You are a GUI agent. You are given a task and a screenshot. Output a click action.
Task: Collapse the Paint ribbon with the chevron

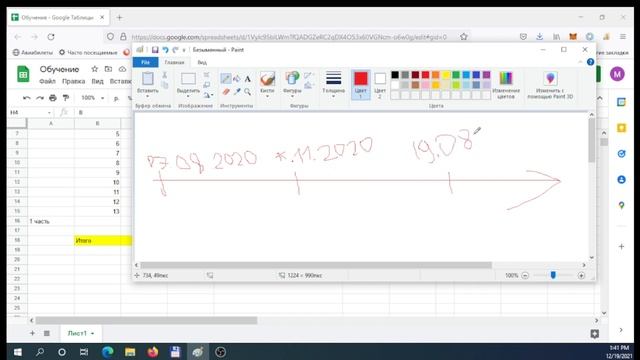point(580,62)
